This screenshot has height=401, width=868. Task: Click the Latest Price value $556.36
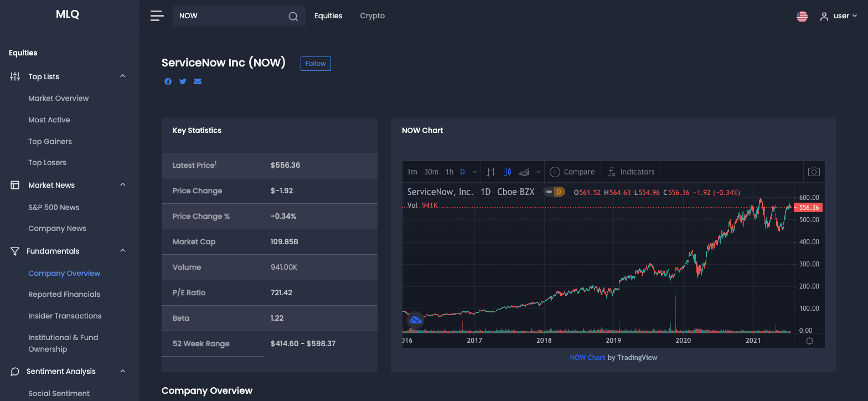[286, 165]
